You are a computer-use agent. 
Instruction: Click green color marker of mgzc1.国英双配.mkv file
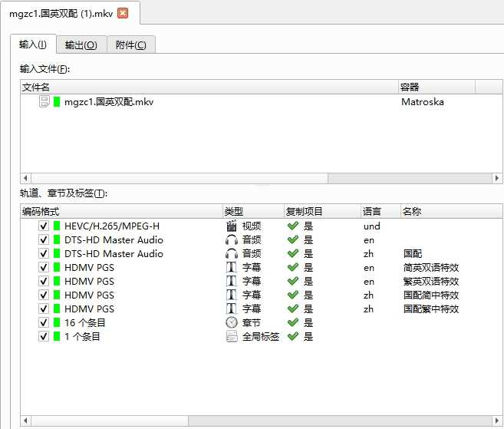tap(57, 101)
